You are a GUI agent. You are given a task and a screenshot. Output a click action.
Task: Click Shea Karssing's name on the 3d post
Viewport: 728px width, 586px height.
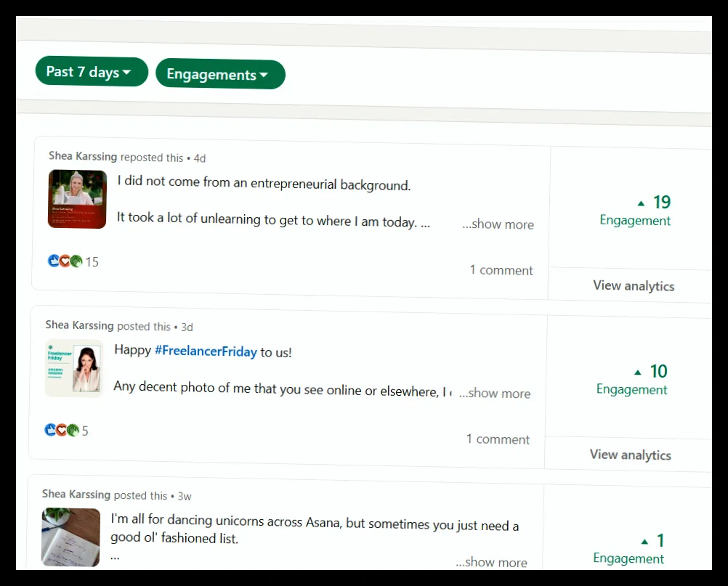(x=79, y=325)
